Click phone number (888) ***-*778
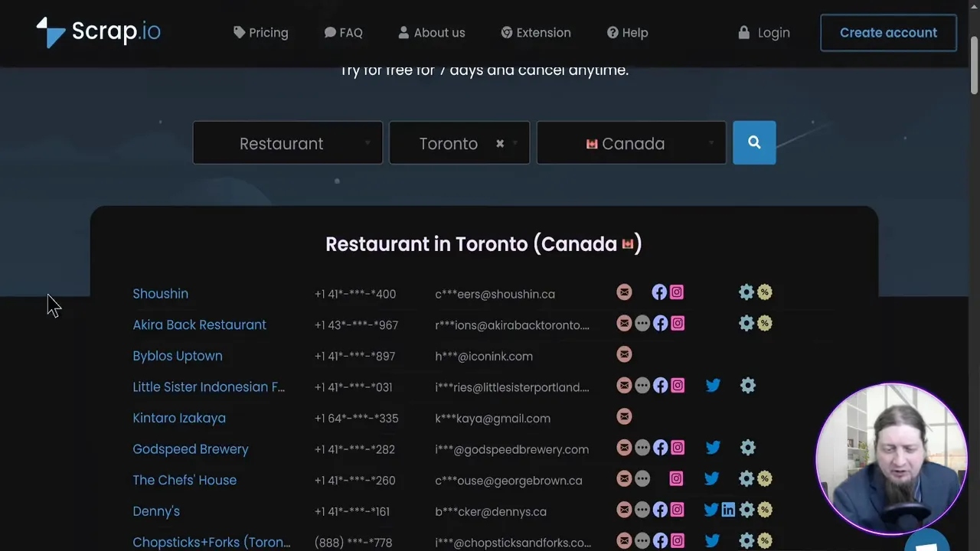 pos(353,543)
